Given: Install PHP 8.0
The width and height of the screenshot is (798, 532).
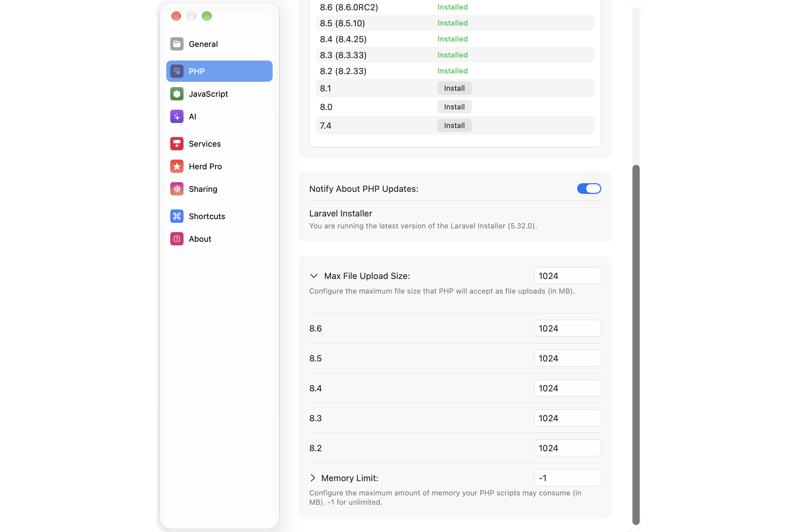Looking at the screenshot, I should pos(454,107).
